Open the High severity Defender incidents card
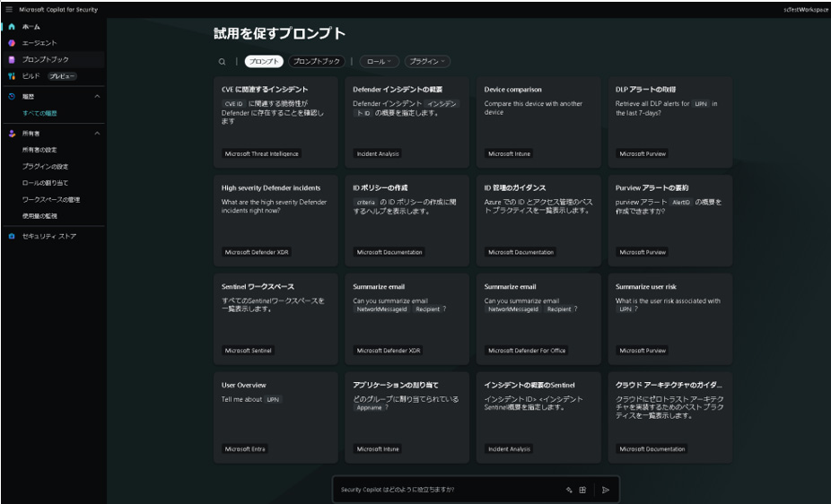 pos(276,221)
